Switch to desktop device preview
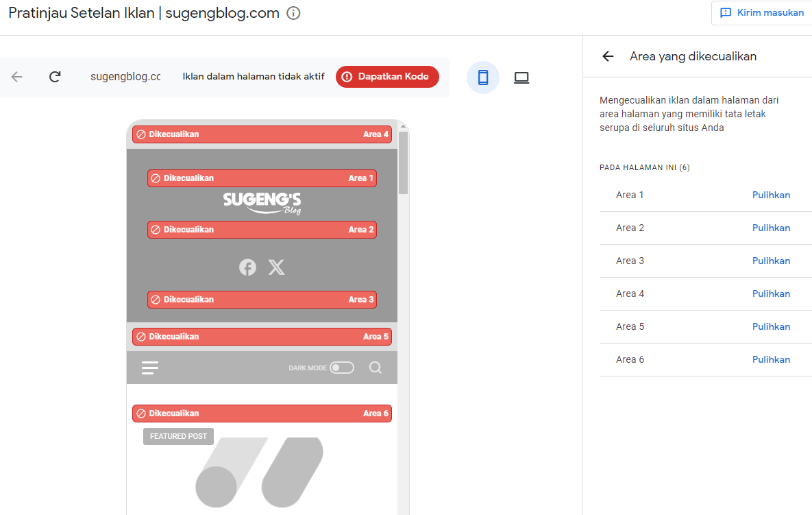 (521, 77)
